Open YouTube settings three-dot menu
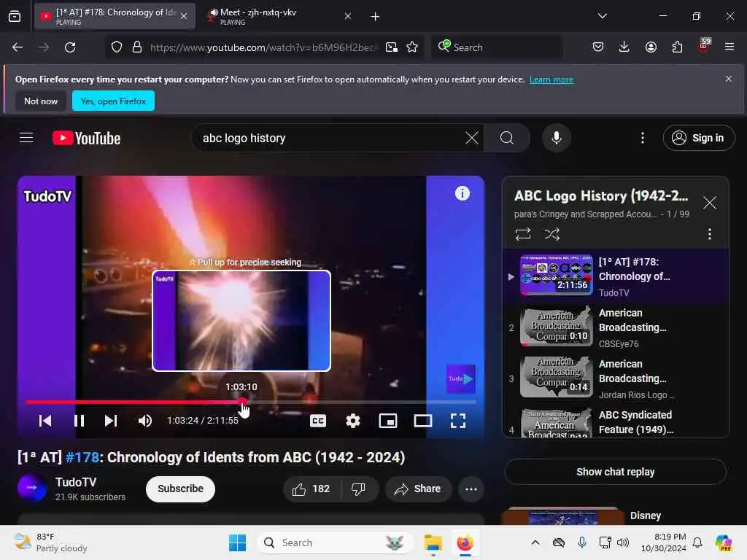This screenshot has height=560, width=747. click(x=642, y=138)
